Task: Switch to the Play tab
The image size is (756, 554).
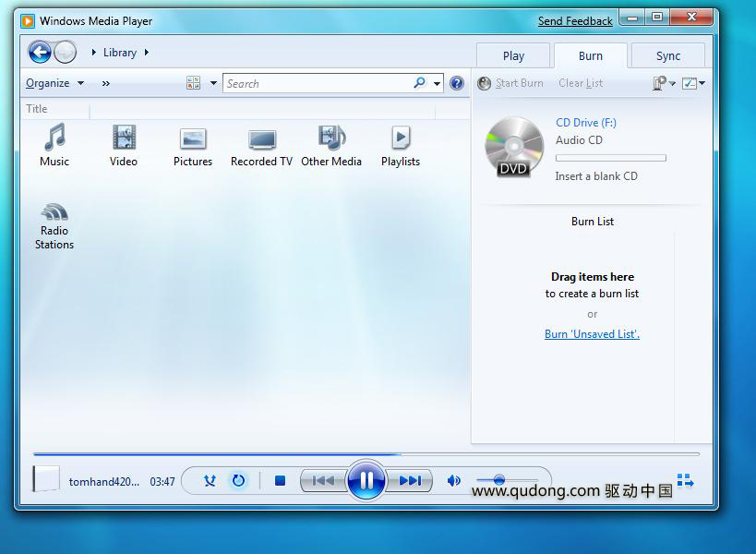Action: pyautogui.click(x=513, y=55)
